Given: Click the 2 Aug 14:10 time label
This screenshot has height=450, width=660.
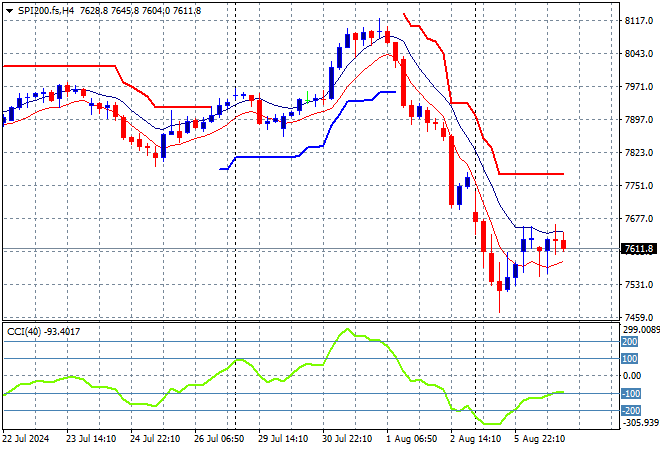Looking at the screenshot, I should 475,439.
